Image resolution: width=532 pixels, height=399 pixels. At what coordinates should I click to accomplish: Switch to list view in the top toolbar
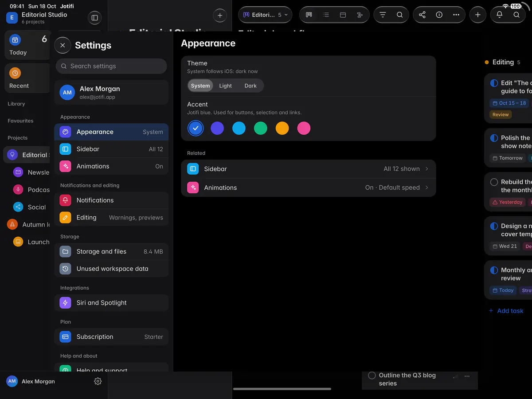coord(326,15)
